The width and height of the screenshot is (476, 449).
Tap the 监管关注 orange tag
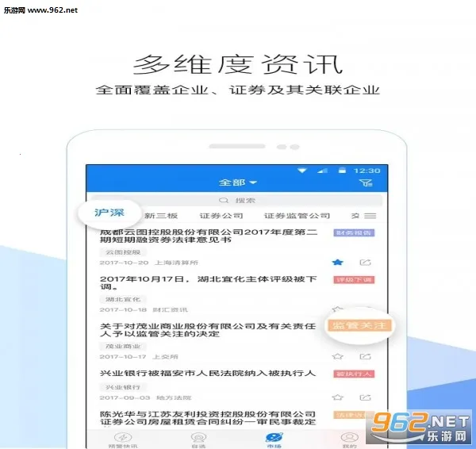click(359, 325)
